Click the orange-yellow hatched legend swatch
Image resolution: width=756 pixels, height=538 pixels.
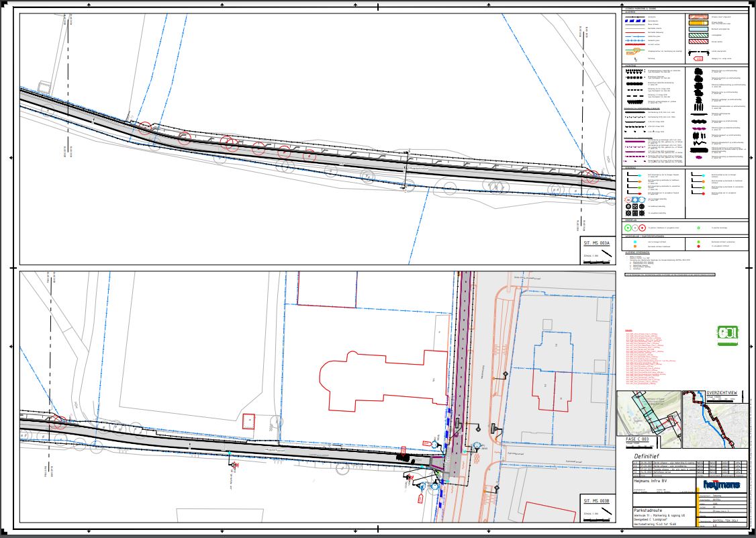[698, 22]
